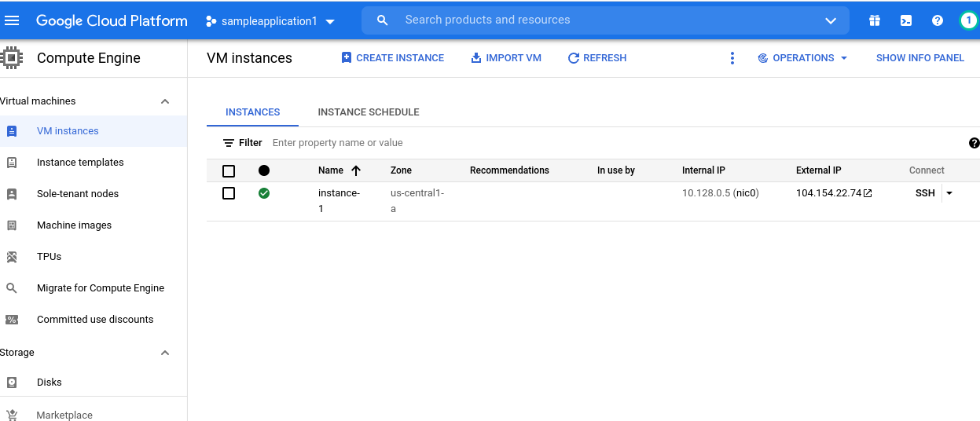Image resolution: width=980 pixels, height=421 pixels.
Task: Click the VM instances sidebar icon
Action: tap(12, 131)
